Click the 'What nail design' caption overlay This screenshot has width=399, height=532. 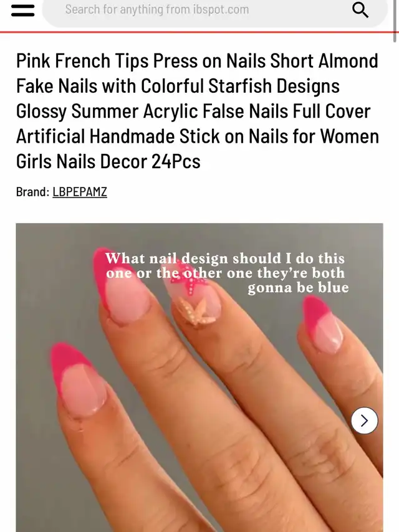[227, 273]
